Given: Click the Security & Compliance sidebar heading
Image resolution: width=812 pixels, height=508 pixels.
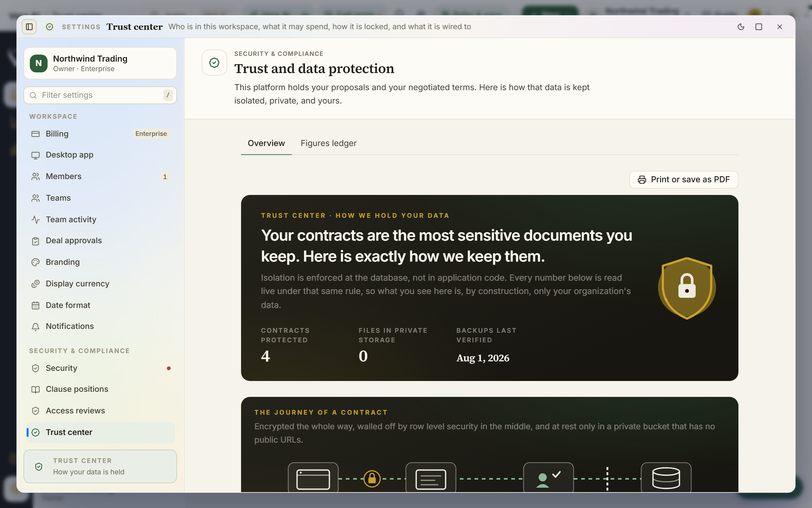Looking at the screenshot, I should (x=80, y=351).
